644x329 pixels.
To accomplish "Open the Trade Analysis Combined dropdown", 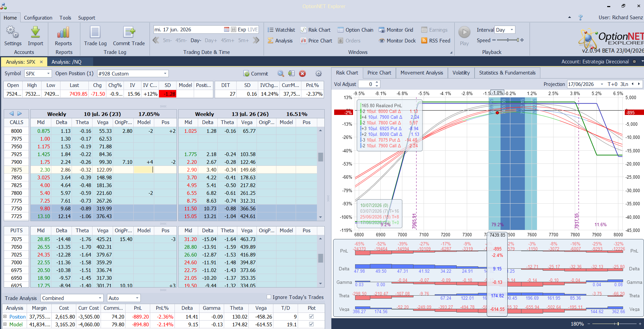I will click(100, 298).
